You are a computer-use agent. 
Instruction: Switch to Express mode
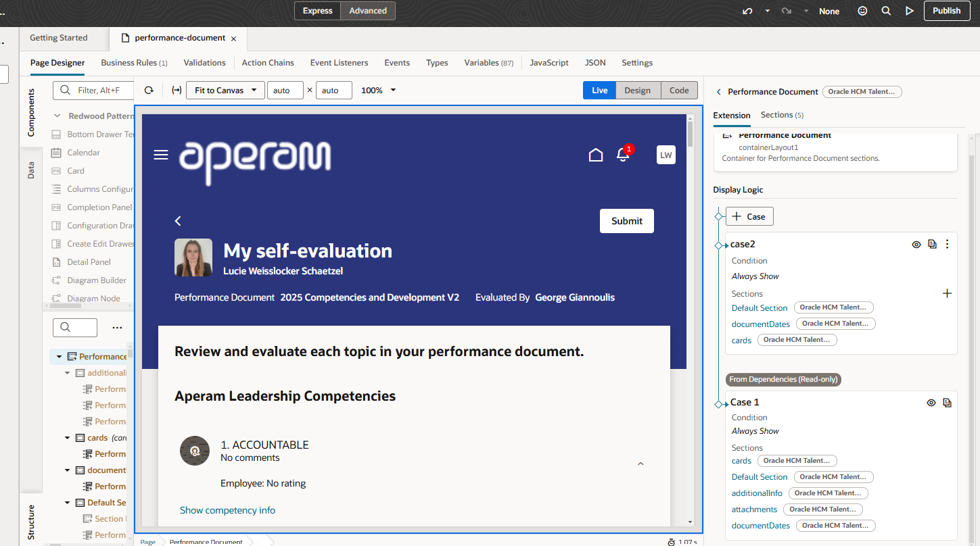point(317,11)
